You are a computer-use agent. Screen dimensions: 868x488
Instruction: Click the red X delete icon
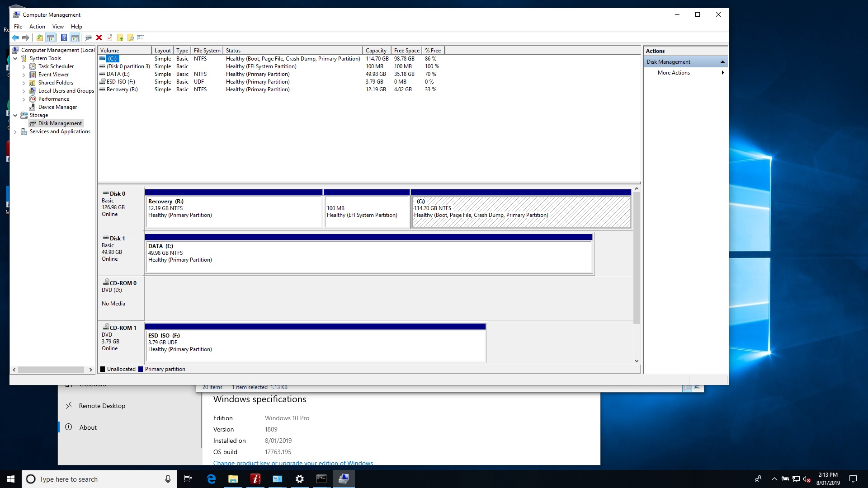pyautogui.click(x=99, y=38)
